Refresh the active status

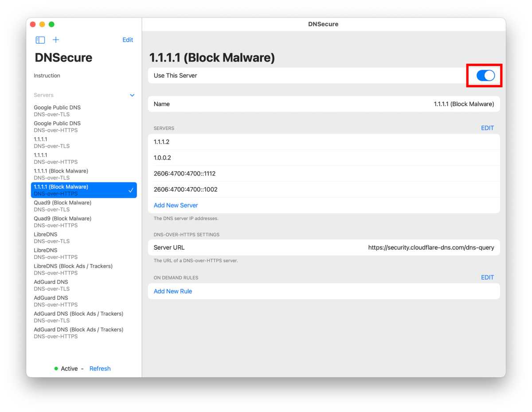coord(100,369)
